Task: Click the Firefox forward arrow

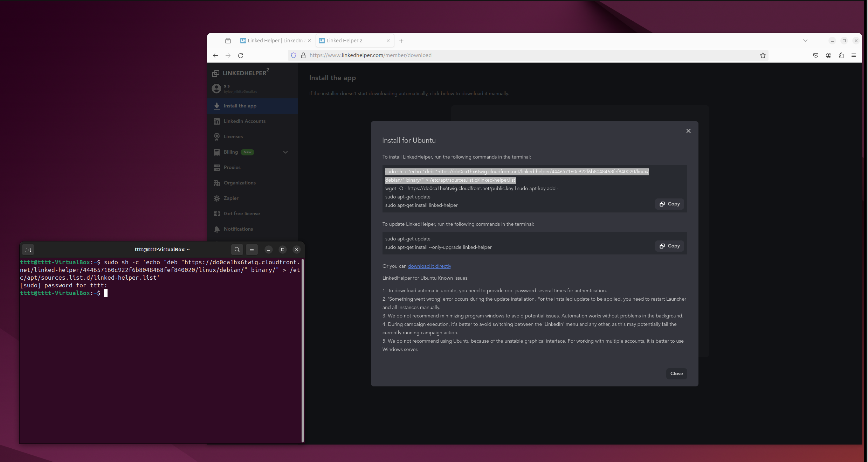Action: [228, 55]
